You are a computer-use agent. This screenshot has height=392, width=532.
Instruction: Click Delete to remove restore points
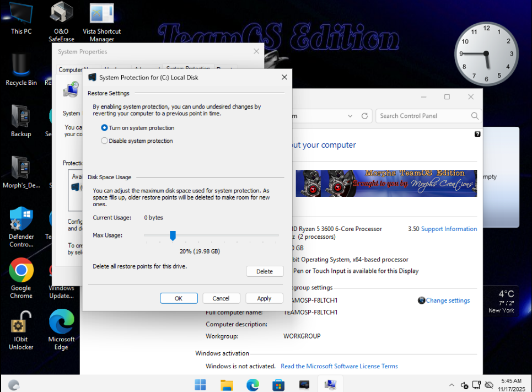click(265, 271)
